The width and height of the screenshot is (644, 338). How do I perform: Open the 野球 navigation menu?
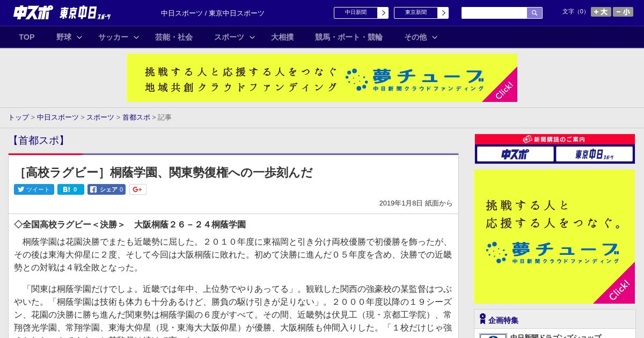click(x=64, y=37)
